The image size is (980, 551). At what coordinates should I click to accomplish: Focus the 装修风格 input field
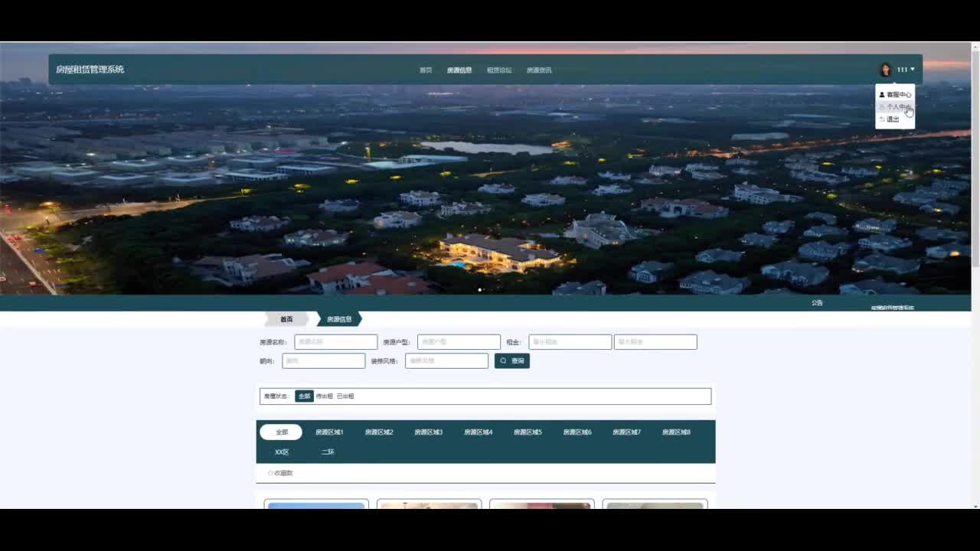pyautogui.click(x=446, y=360)
